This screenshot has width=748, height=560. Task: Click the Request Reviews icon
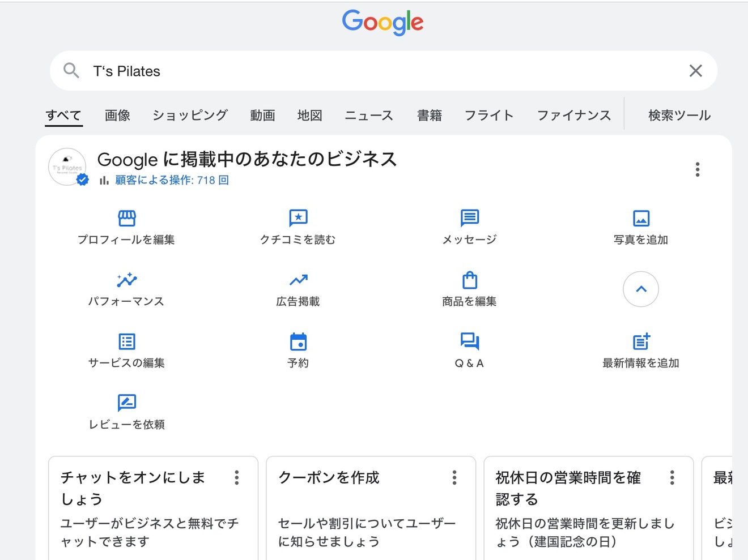click(x=126, y=403)
